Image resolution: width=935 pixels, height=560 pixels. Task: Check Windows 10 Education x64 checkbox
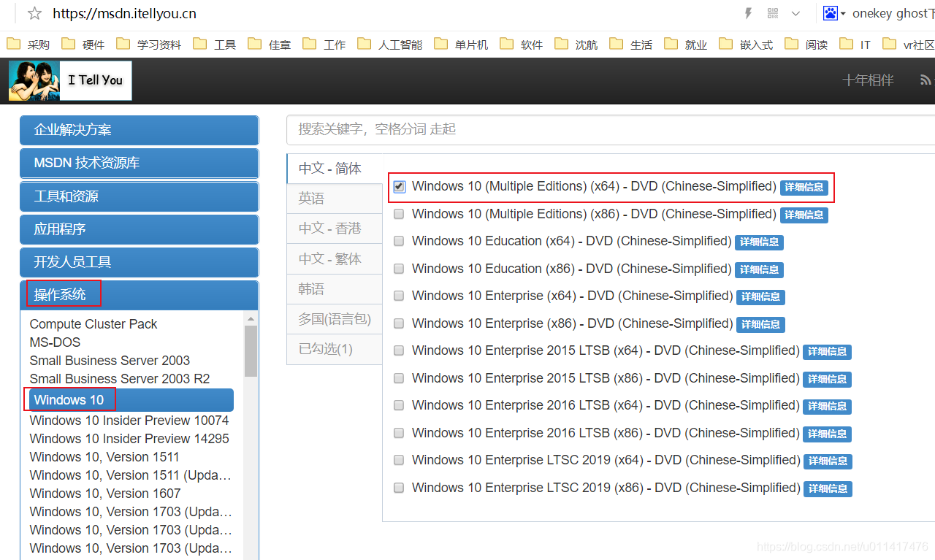pos(399,241)
